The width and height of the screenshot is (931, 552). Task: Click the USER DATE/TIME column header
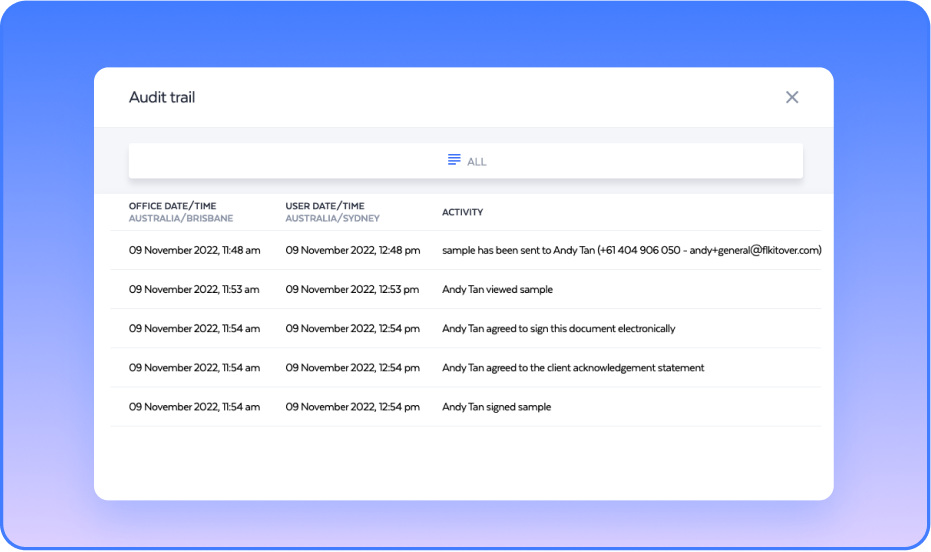coord(325,206)
